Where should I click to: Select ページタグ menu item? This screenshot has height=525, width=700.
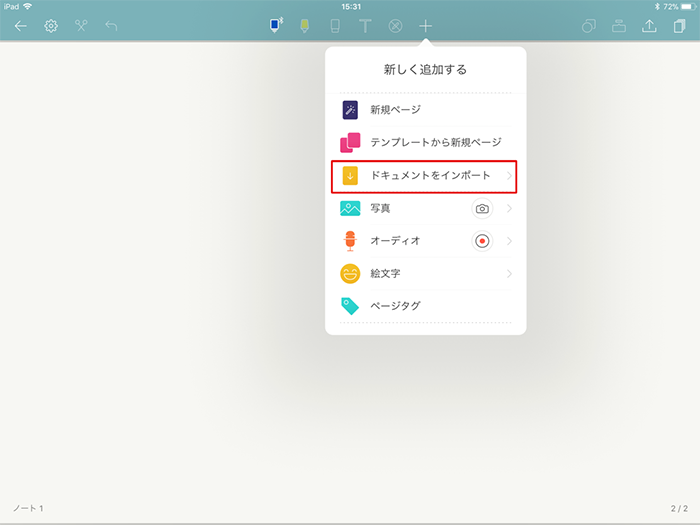(x=425, y=306)
